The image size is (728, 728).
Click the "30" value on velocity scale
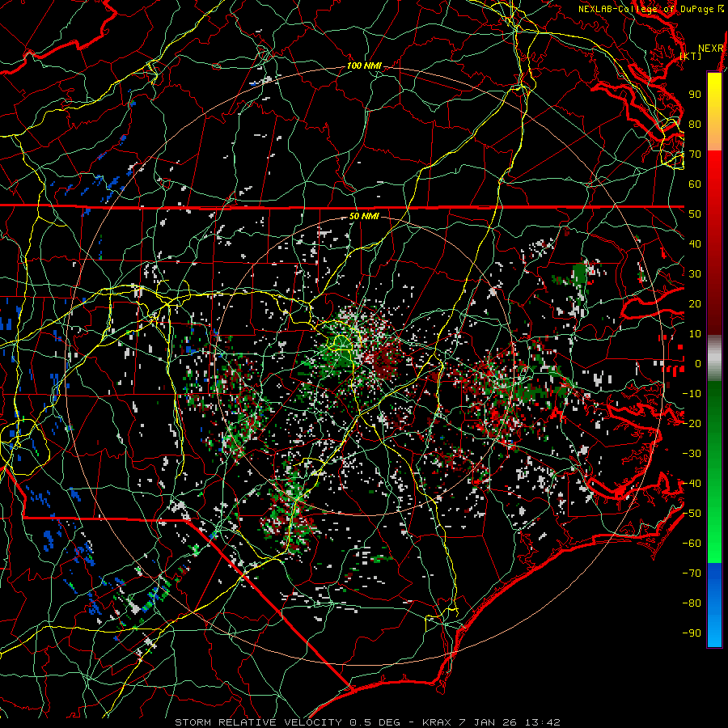695,274
